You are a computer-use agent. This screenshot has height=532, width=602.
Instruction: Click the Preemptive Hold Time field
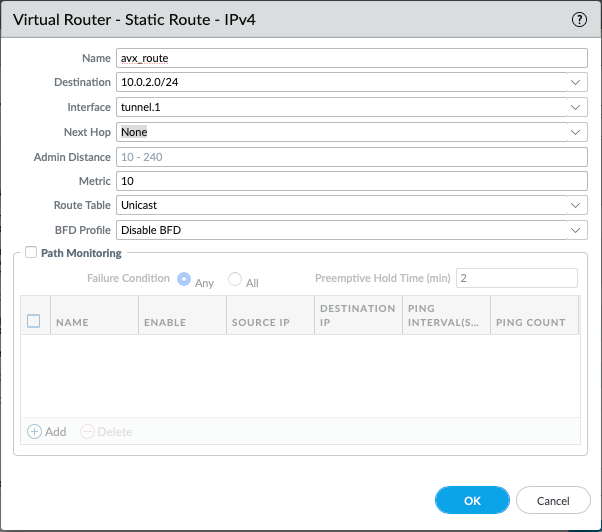click(516, 278)
